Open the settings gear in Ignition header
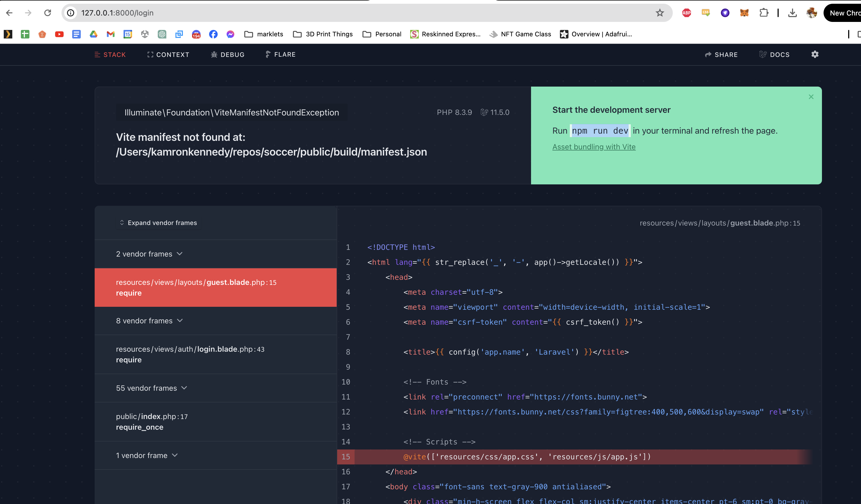 click(x=815, y=54)
